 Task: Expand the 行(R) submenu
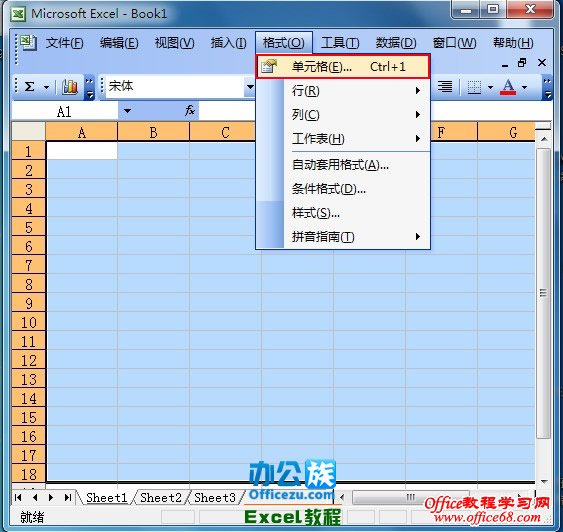click(343, 91)
